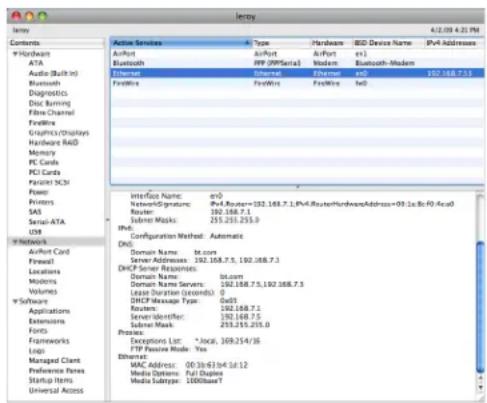Select Disc Burning entry
The height and width of the screenshot is (403, 487).
(x=49, y=103)
